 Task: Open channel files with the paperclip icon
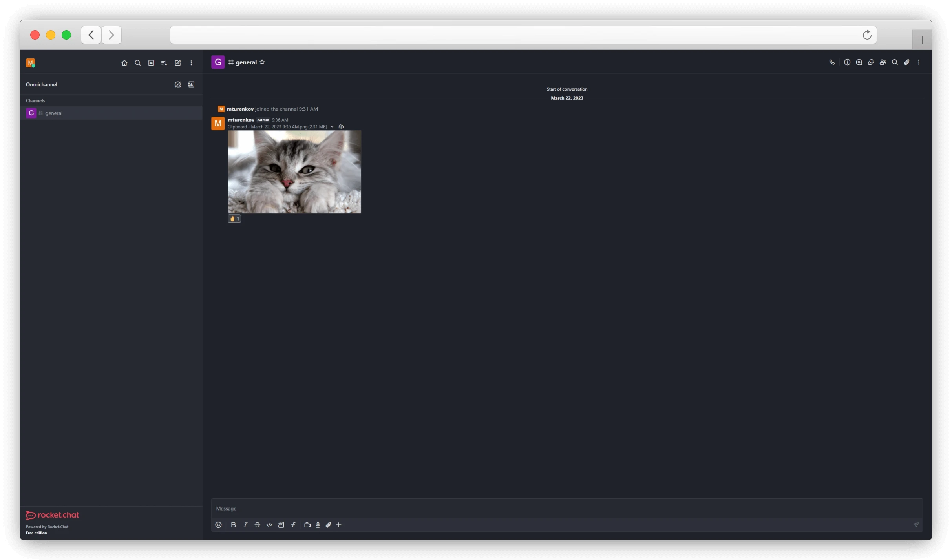(907, 62)
